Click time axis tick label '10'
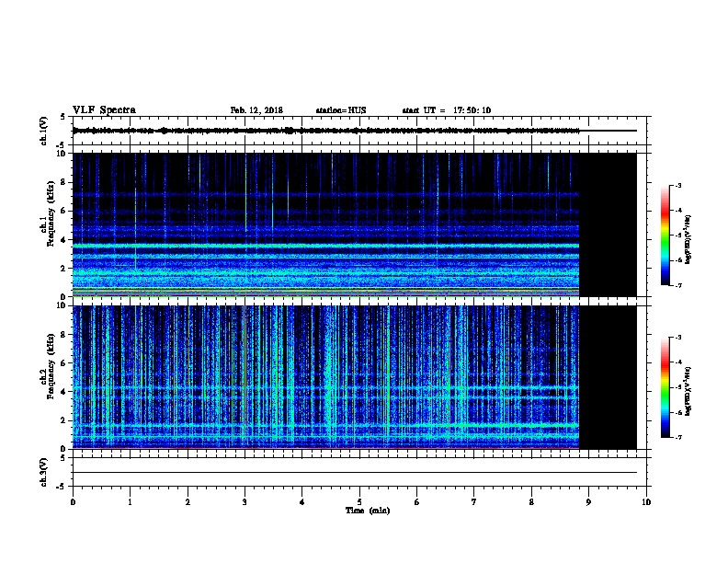The image size is (728, 563). click(646, 501)
